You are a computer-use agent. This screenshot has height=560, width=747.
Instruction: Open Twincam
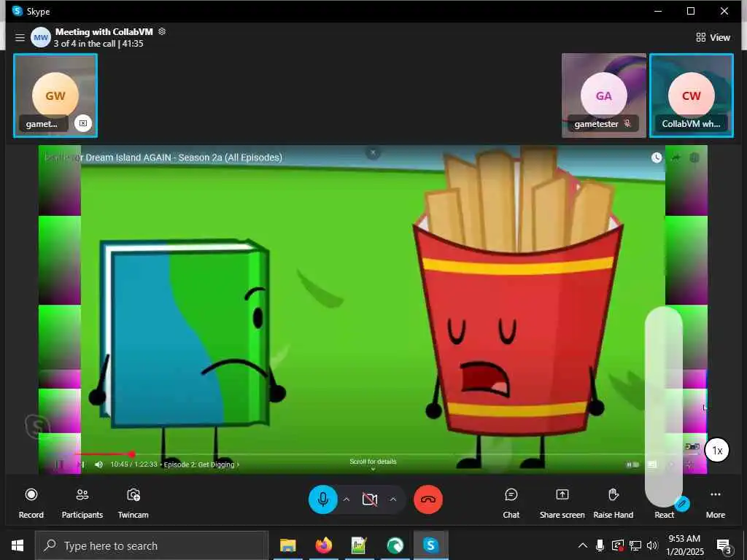pyautogui.click(x=133, y=503)
